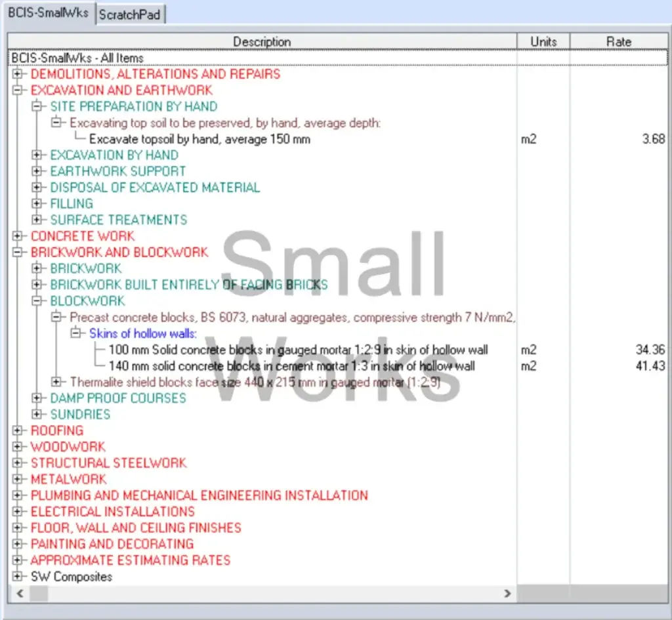Expand DISPOSAL OF EXCAVATED MATERIAL node
This screenshot has height=620, width=672.
37,187
